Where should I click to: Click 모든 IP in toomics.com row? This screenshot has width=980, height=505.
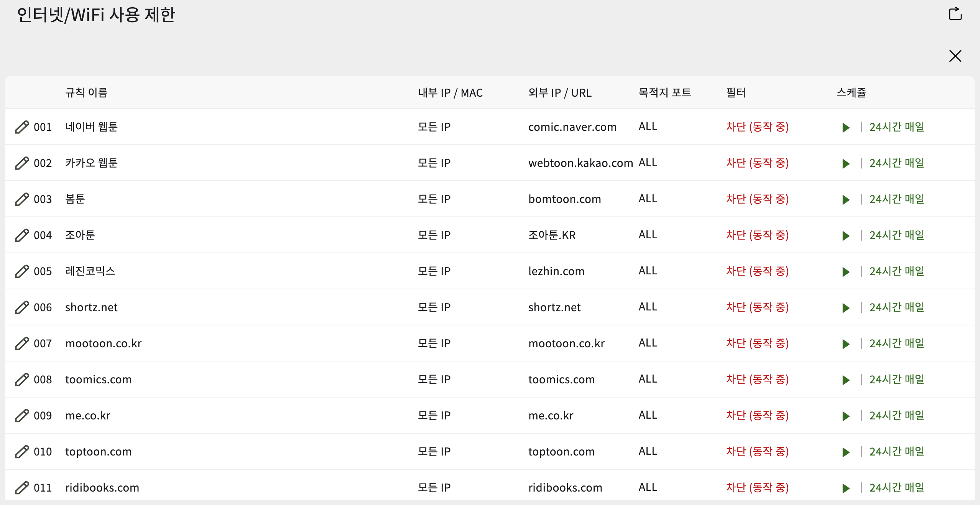(x=434, y=379)
